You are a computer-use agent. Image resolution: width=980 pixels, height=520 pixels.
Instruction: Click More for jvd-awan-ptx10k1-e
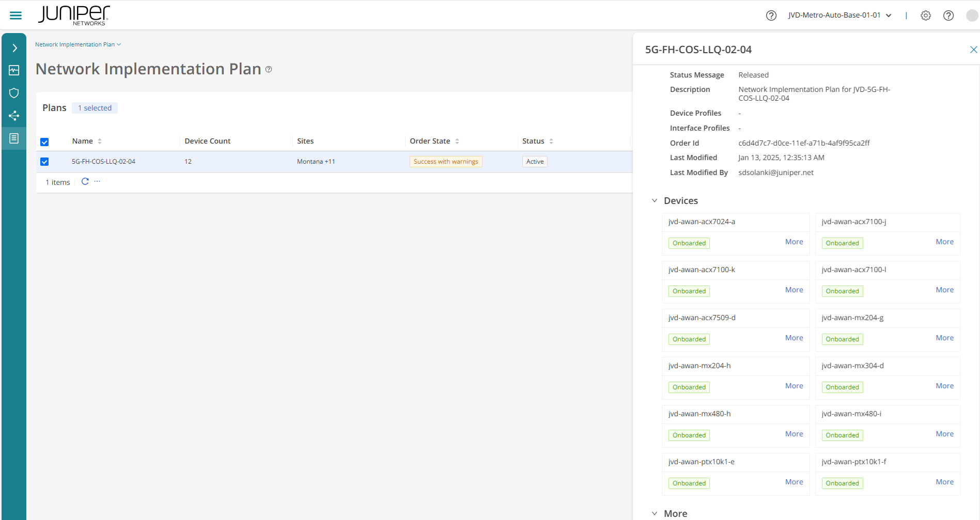tap(794, 482)
